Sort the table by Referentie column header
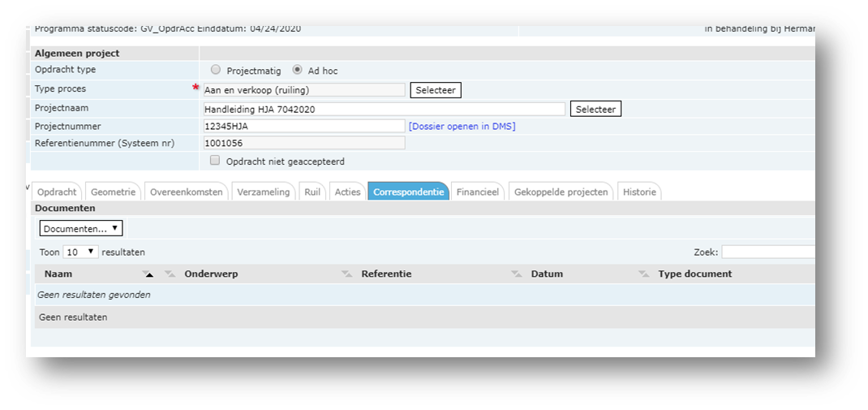This screenshot has width=868, height=410. coord(386,274)
